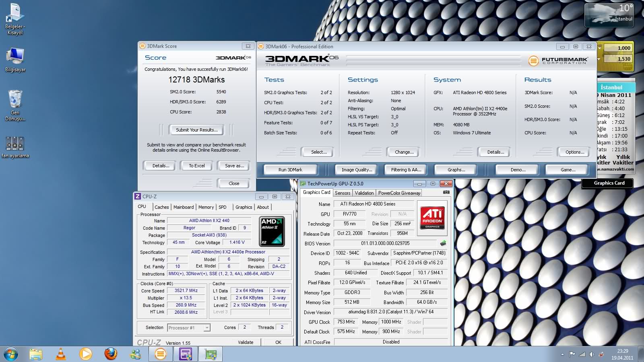Click the 1,000 currency amount field
Viewport: 644px width, 362px height.
618,48
